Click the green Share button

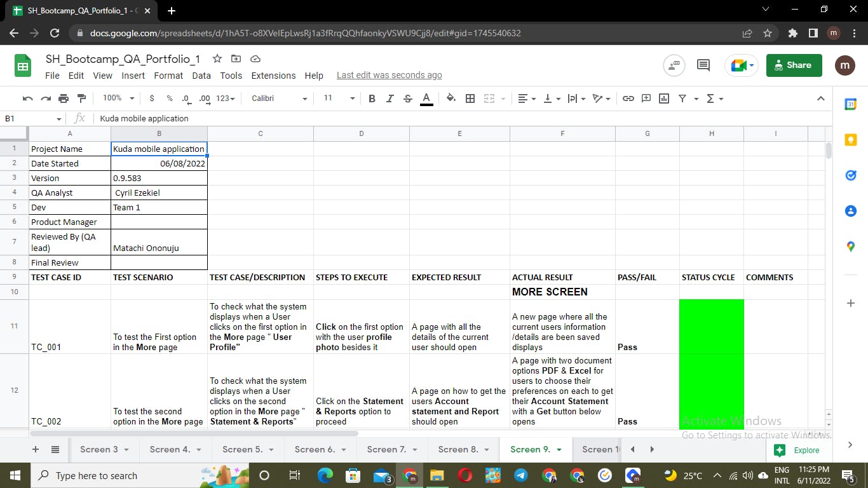point(794,65)
